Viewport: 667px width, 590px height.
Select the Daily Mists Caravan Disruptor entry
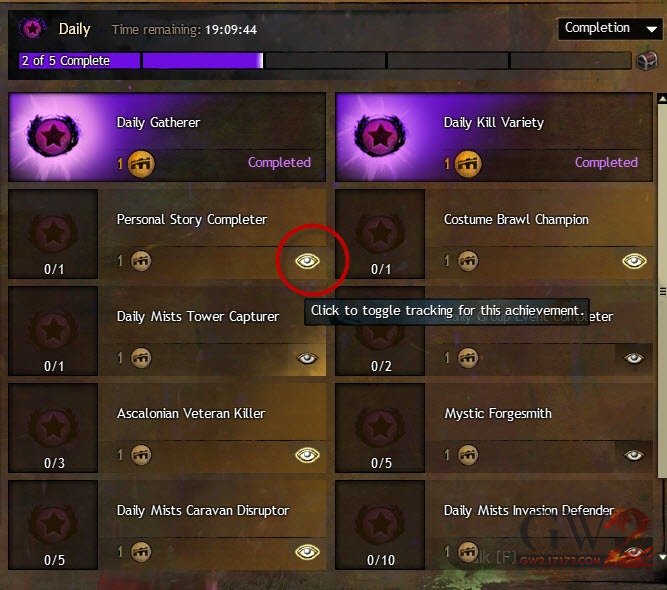(x=167, y=525)
